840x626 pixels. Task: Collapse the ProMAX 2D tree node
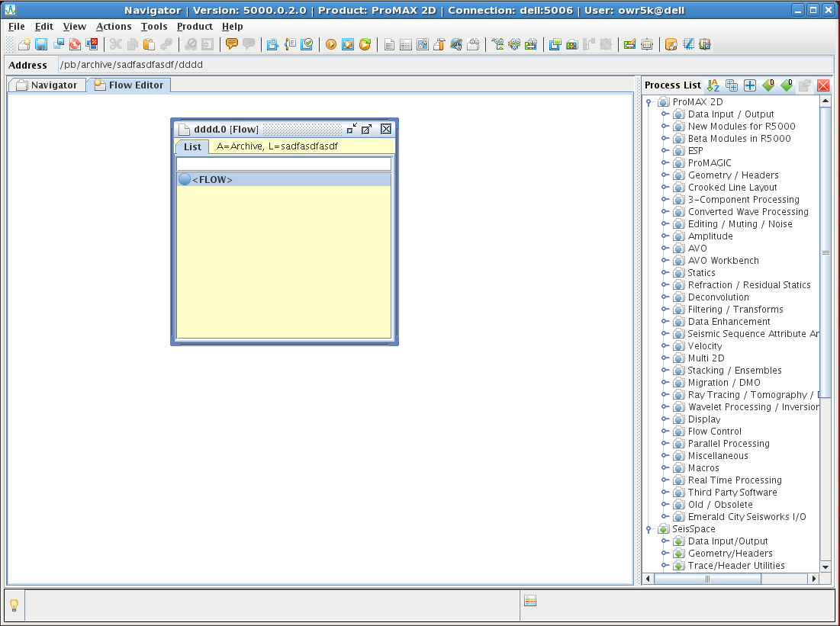pos(649,102)
